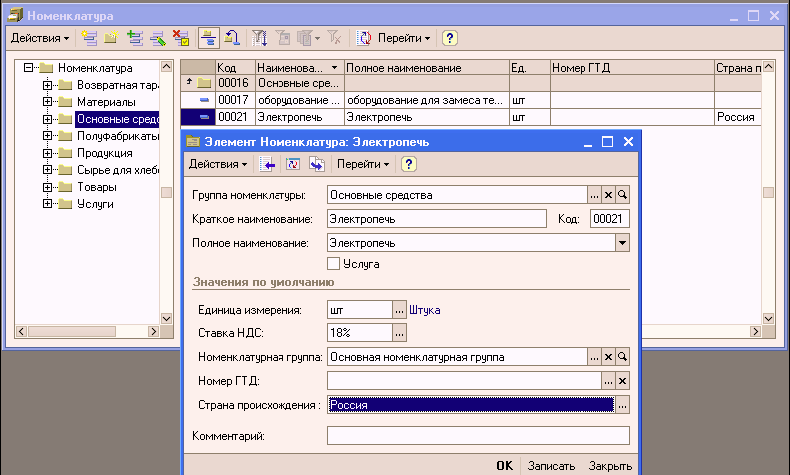The height and width of the screenshot is (475, 790).
Task: Click the add new group folder icon
Action: coord(112,38)
